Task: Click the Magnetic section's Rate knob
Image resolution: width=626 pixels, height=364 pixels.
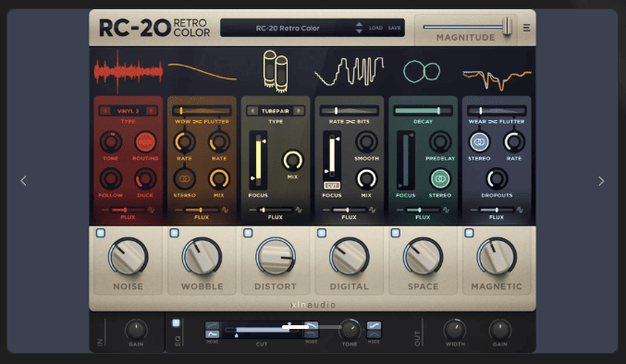Action: click(514, 142)
